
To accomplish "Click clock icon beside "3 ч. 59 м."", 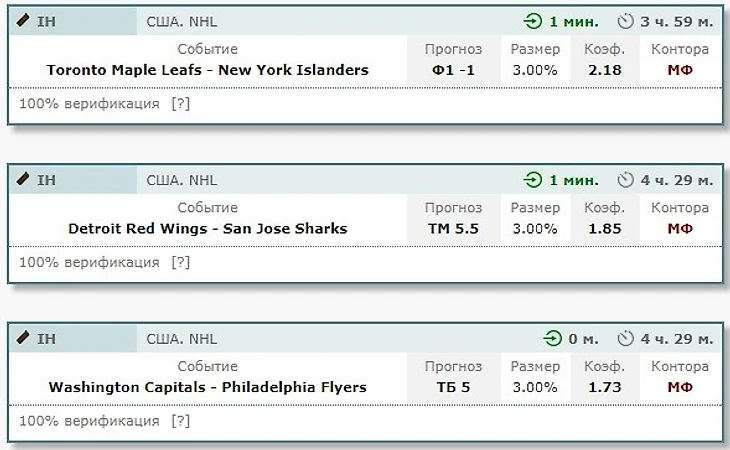I will click(626, 21).
